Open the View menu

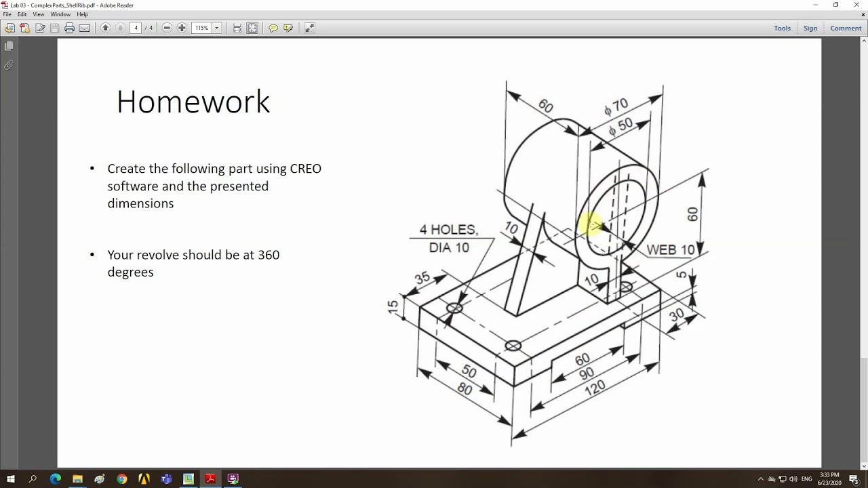[39, 14]
